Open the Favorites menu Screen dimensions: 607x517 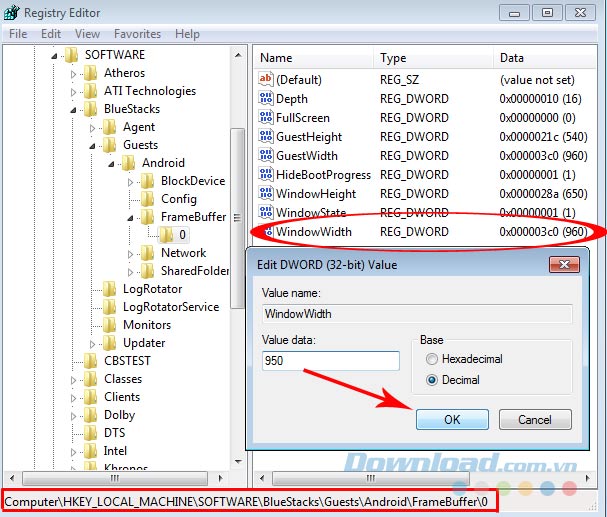pos(137,34)
